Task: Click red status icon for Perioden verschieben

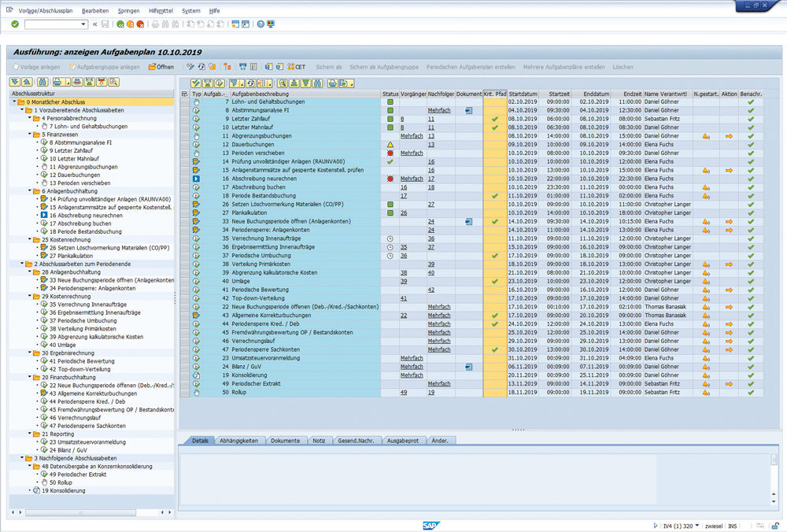Action: [390, 153]
